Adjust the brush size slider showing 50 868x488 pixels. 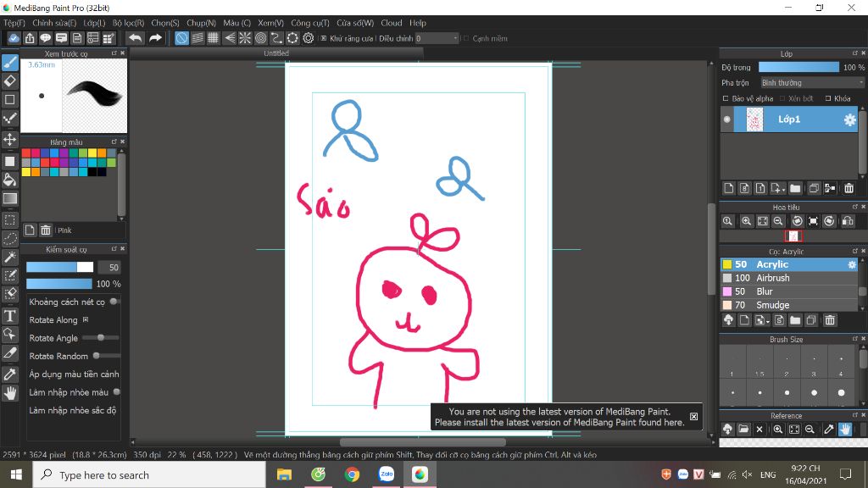tap(60, 267)
